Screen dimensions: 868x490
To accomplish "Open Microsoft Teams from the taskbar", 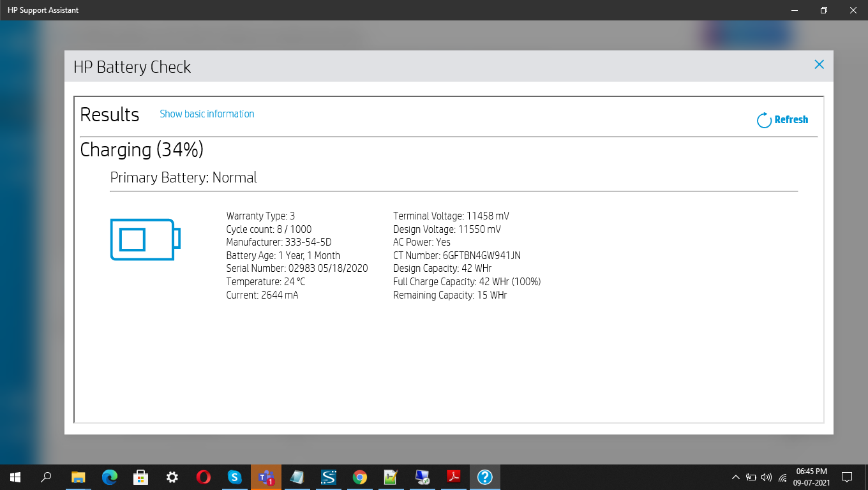I will click(x=266, y=477).
